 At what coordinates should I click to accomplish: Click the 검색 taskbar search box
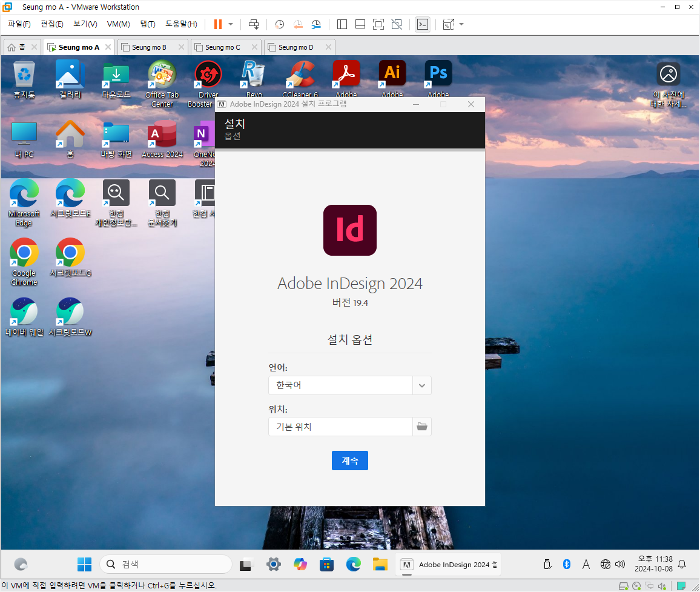pyautogui.click(x=166, y=564)
